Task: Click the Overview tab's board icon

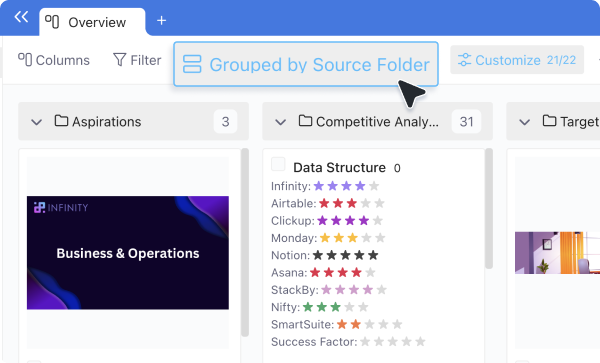Action: [x=52, y=22]
